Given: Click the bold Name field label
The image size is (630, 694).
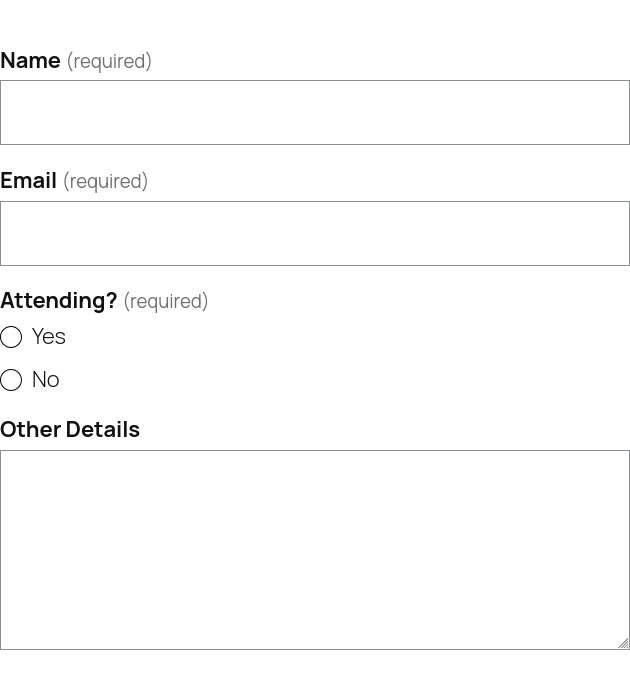Looking at the screenshot, I should click(31, 60).
